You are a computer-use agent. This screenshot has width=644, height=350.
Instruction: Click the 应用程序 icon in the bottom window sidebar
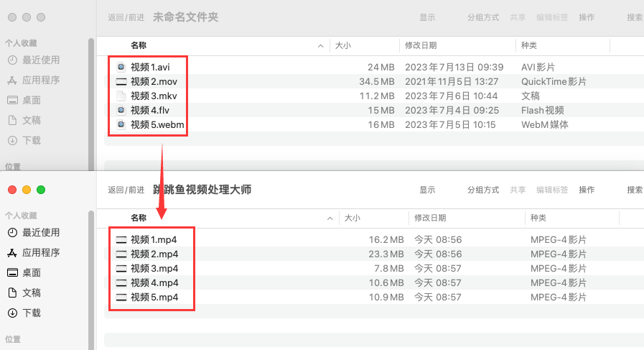click(x=12, y=252)
